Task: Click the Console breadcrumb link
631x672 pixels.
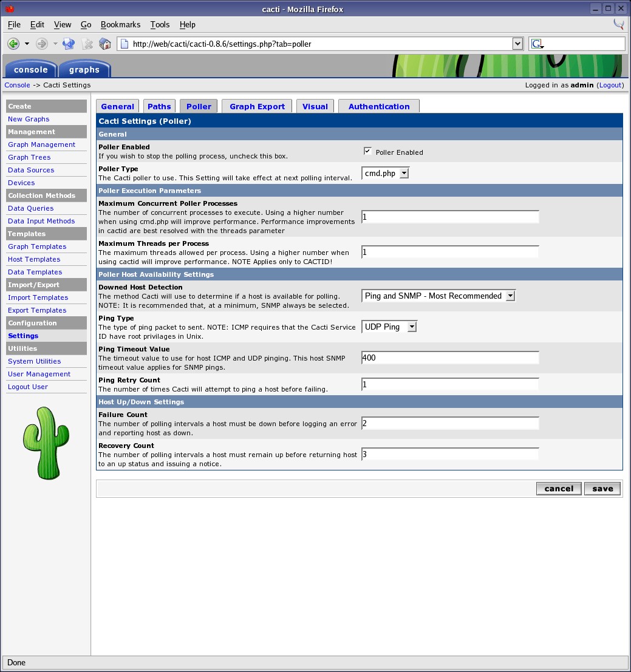Action: coord(17,85)
